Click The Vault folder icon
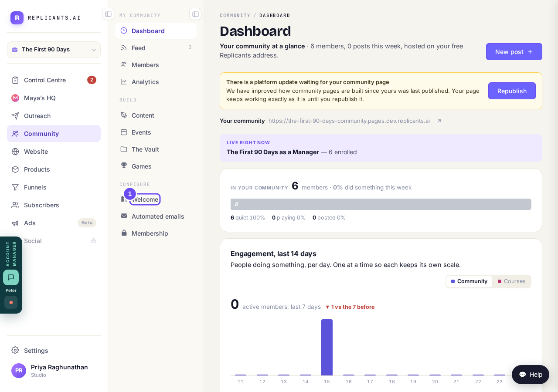558x392 pixels. [x=124, y=149]
